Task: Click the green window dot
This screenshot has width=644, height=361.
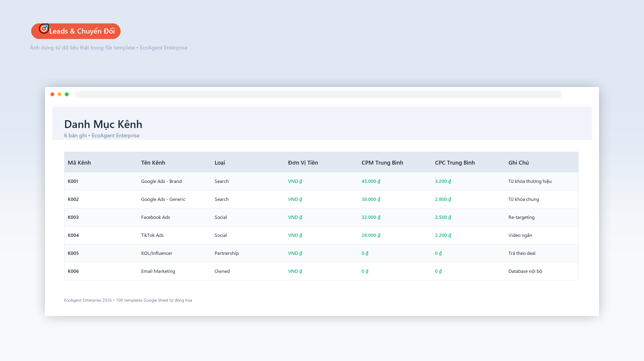Action: (x=67, y=94)
